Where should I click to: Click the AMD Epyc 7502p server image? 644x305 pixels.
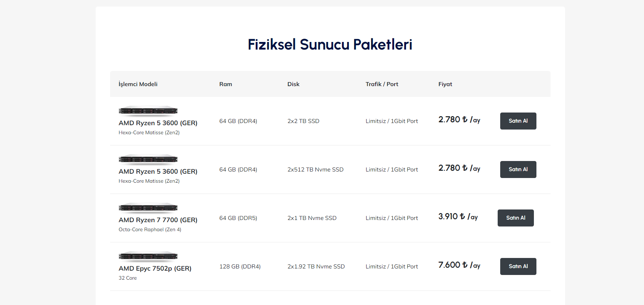click(148, 256)
